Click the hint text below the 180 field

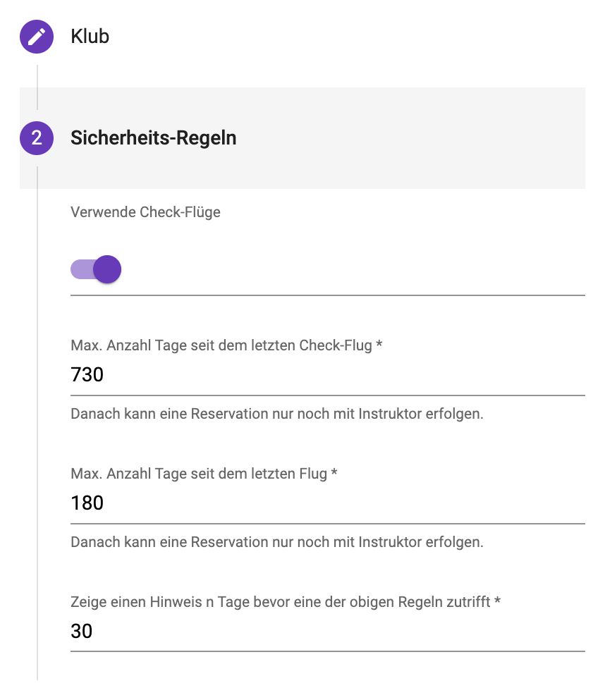tap(277, 542)
